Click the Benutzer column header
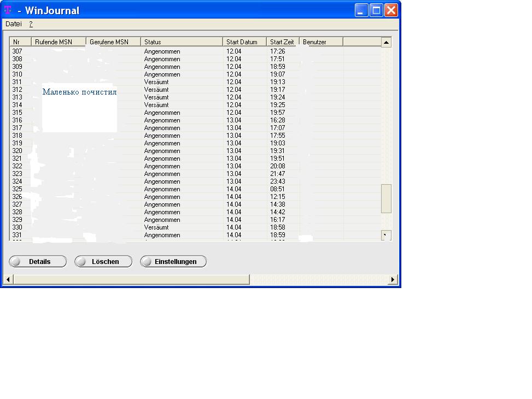The image size is (532, 399). [321, 42]
